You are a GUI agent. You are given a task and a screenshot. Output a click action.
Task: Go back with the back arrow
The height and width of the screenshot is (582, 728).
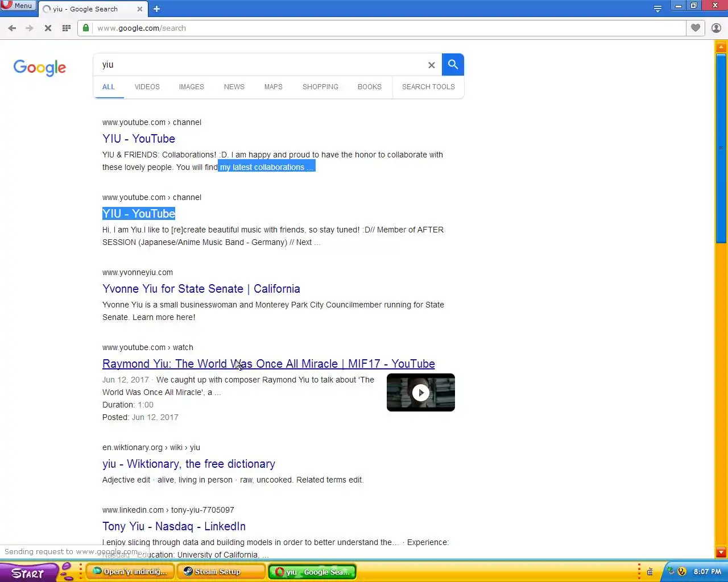pyautogui.click(x=12, y=28)
